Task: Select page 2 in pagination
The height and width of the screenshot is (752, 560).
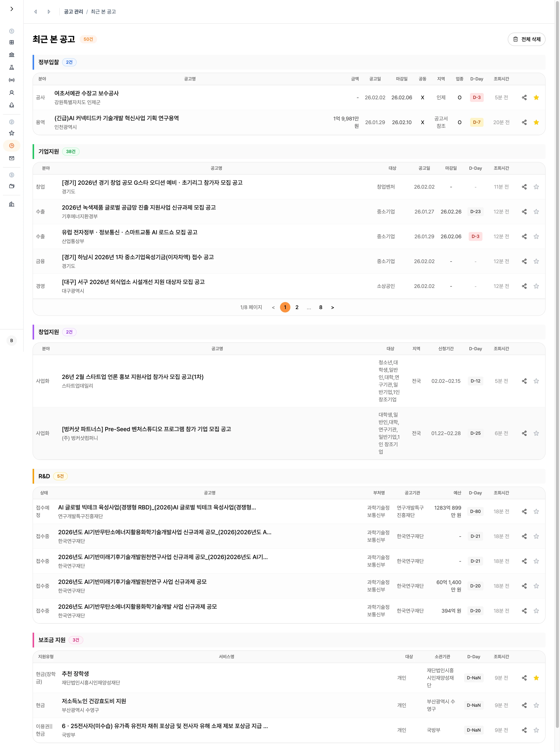Action: point(297,307)
